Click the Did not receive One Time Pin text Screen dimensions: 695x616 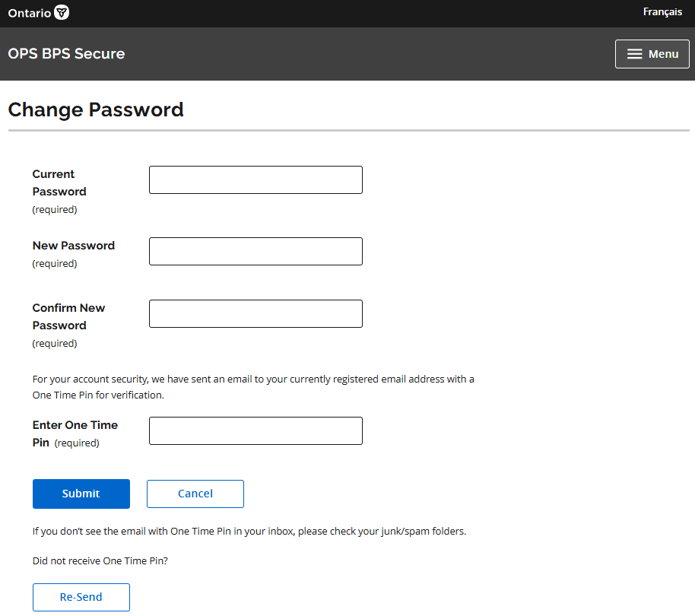point(100,560)
